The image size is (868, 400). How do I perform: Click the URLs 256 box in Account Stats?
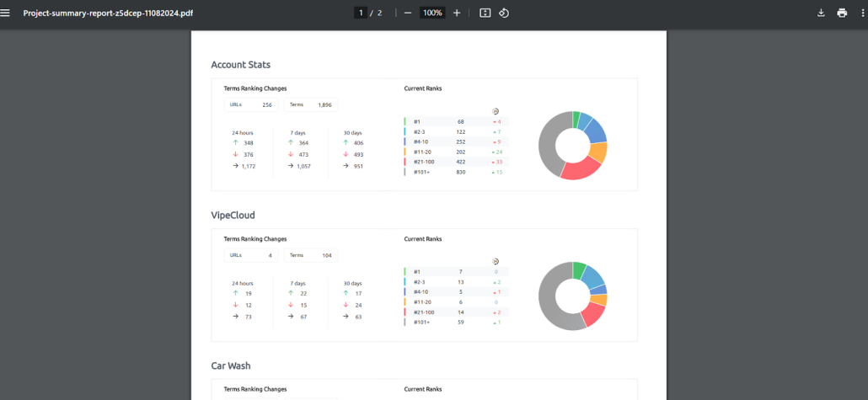click(251, 104)
